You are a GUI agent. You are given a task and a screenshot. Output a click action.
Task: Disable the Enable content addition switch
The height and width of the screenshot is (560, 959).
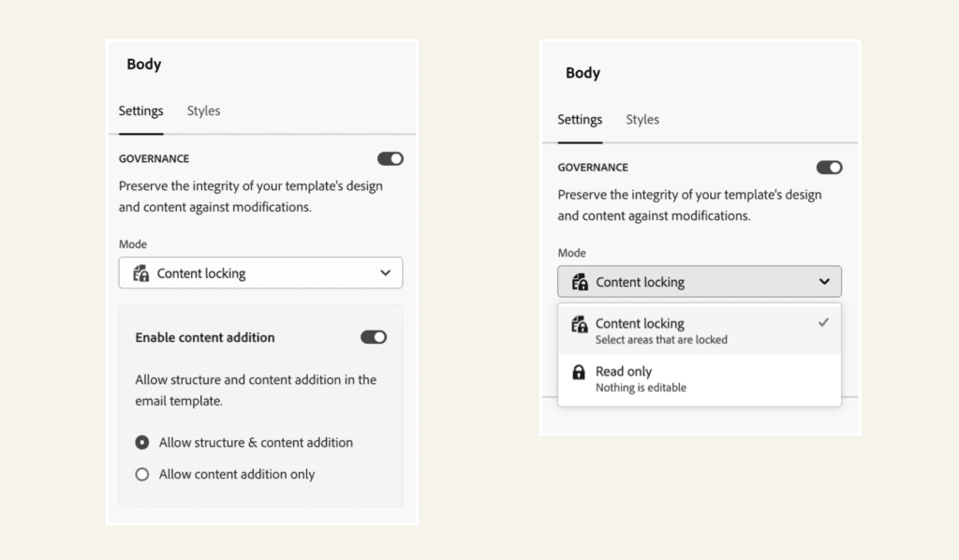point(374,337)
